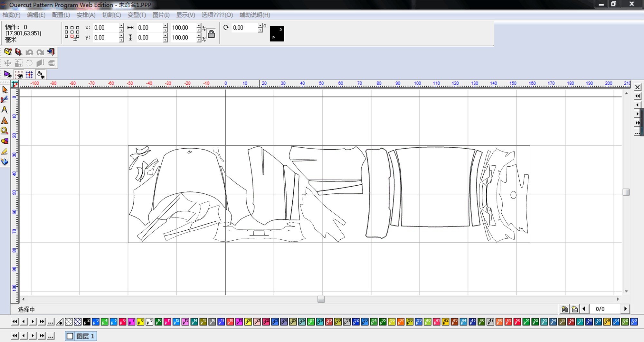Tick the checkbox beside 图层 1
Image resolution: width=644 pixels, height=342 pixels.
(x=70, y=336)
